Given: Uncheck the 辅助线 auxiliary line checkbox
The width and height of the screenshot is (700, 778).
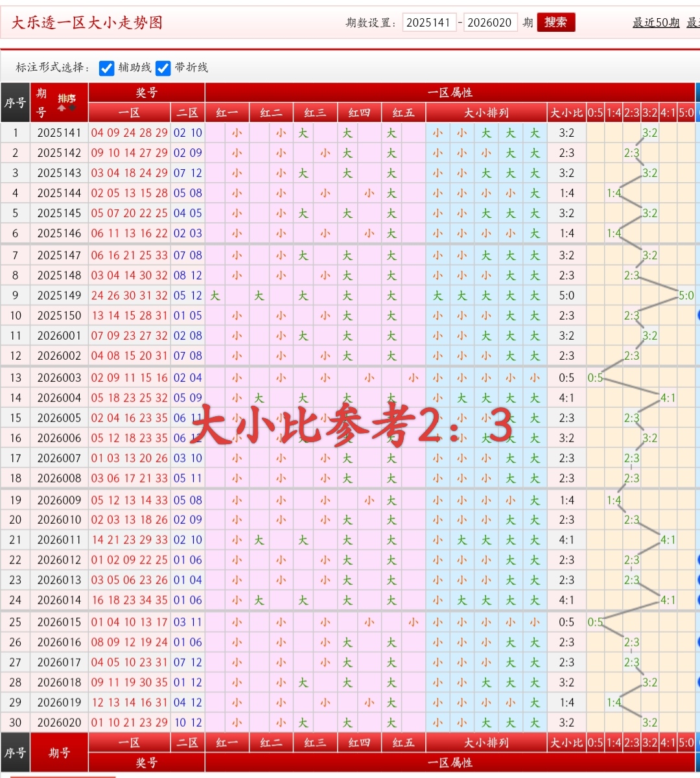Looking at the screenshot, I should (x=106, y=67).
